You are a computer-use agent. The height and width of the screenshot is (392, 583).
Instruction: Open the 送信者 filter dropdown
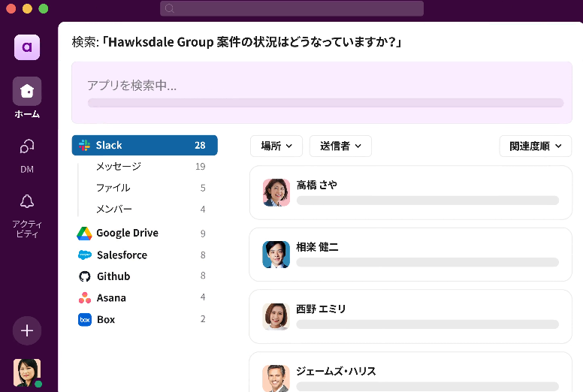340,146
